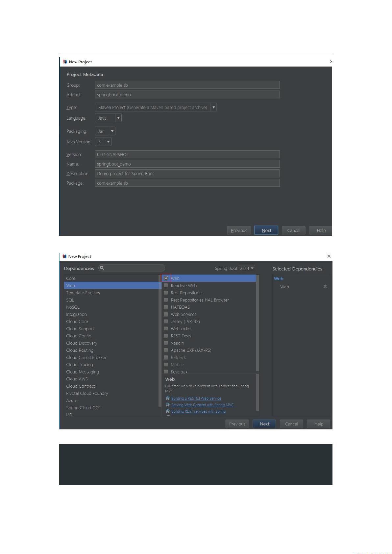
Task: Click the Group input field
Action: click(187, 85)
